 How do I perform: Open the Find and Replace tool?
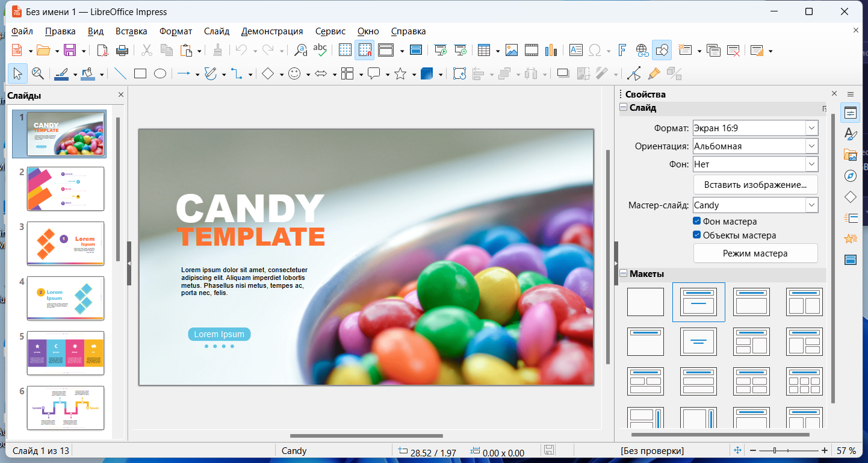click(300, 51)
